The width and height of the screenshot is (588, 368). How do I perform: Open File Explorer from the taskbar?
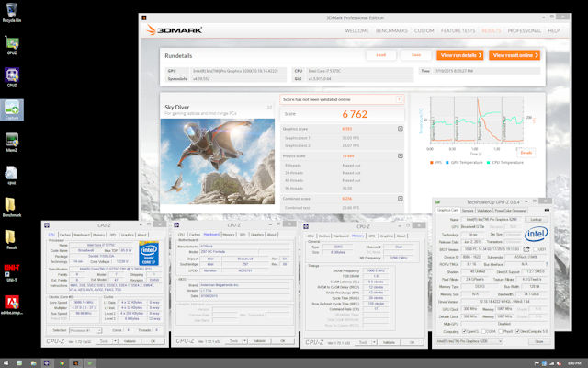[33, 363]
